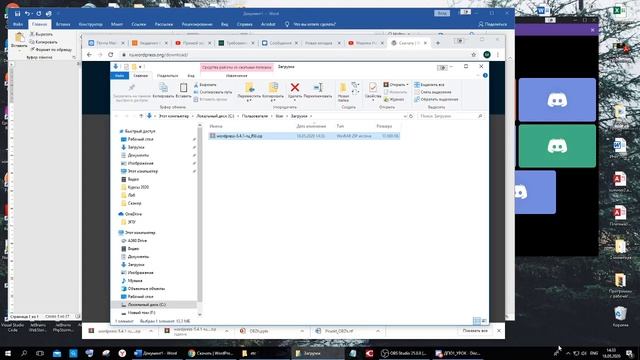The height and width of the screenshot is (360, 640).
Task: Click the Журнал (History) icon in Explorer ribbon
Action: tap(394, 99)
